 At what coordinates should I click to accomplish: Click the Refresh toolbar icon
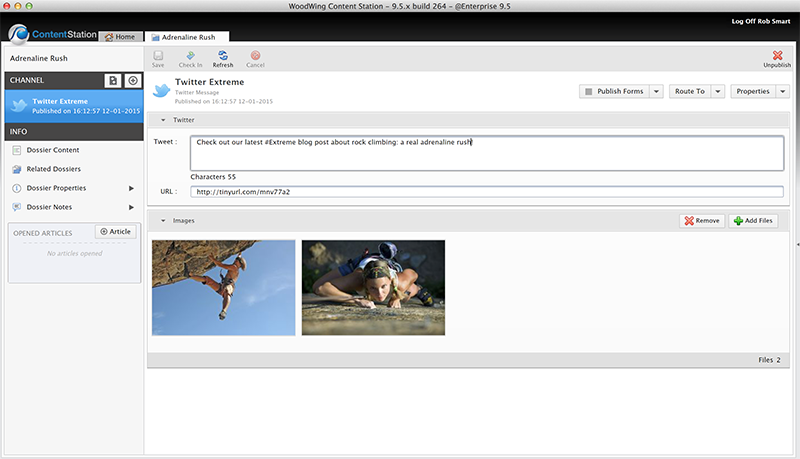(222, 58)
